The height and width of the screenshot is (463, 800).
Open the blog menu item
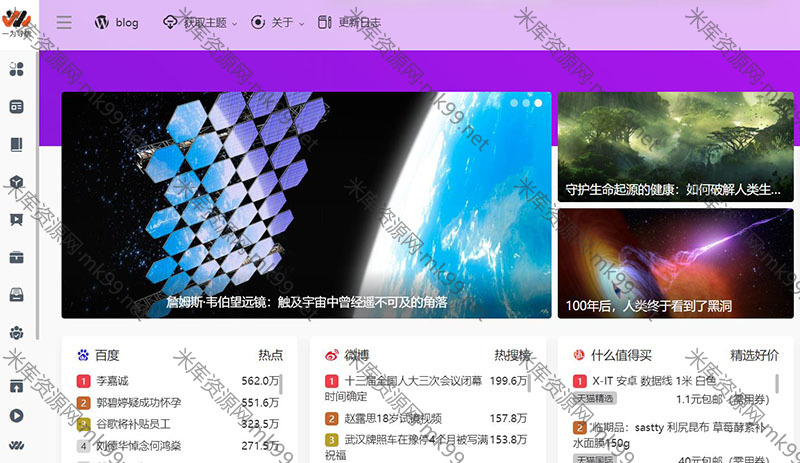[x=117, y=22]
